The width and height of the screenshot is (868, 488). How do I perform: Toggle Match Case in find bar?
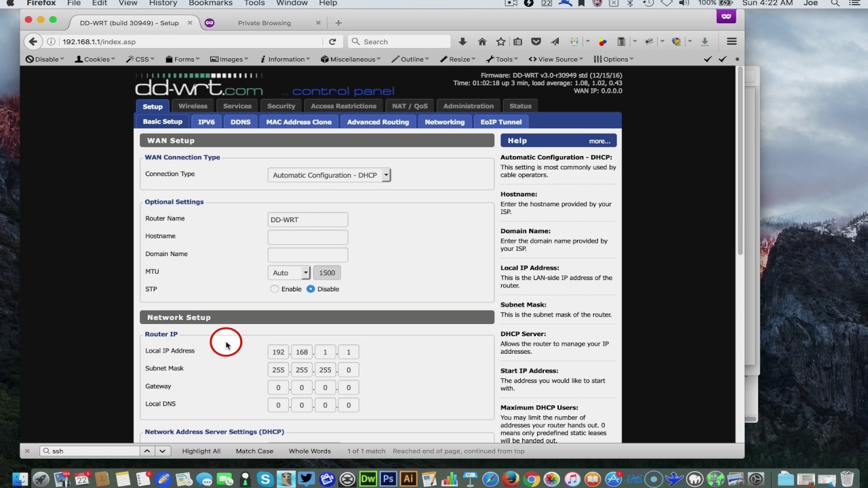pyautogui.click(x=254, y=451)
